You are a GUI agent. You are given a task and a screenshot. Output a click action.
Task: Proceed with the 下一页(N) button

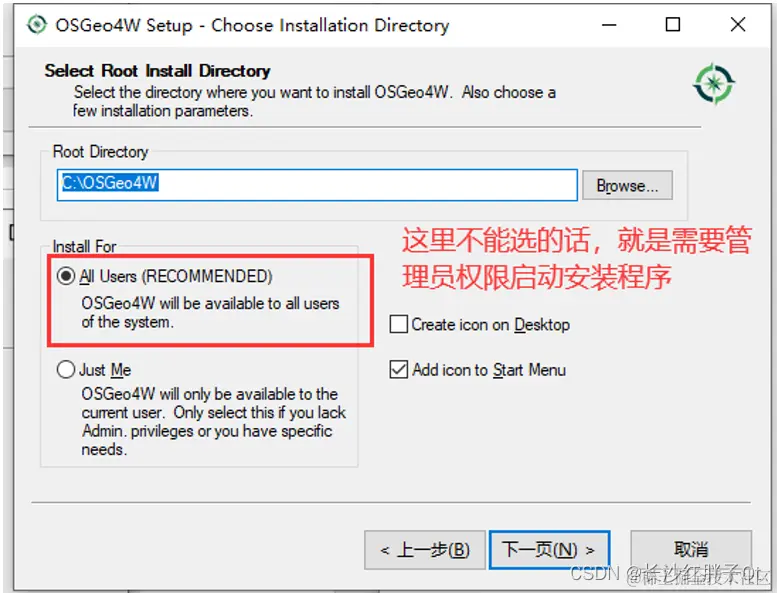click(549, 550)
